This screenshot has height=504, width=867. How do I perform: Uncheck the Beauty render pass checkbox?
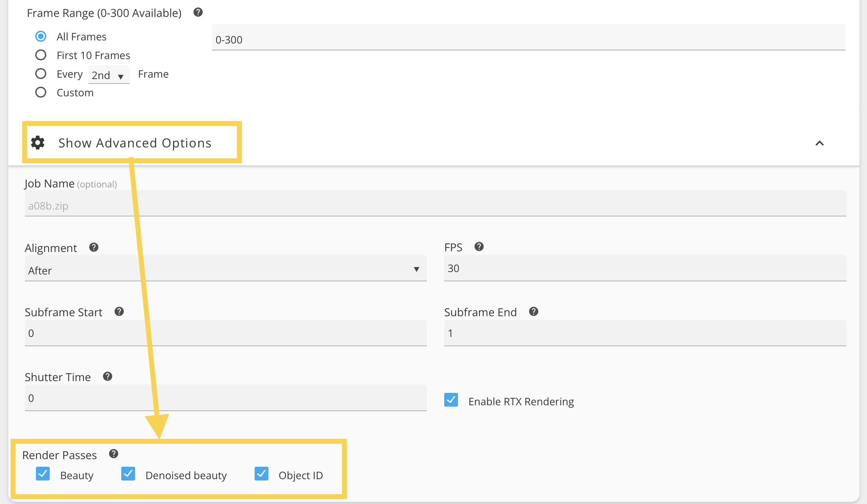(x=43, y=474)
